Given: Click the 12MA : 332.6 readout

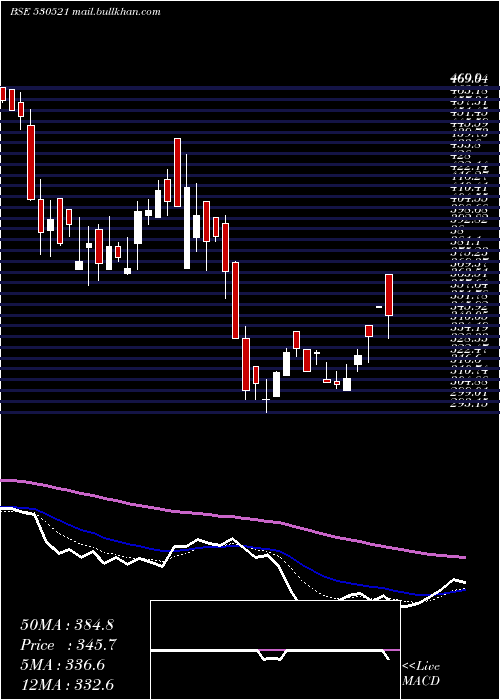Looking at the screenshot, I should pyautogui.click(x=67, y=684).
